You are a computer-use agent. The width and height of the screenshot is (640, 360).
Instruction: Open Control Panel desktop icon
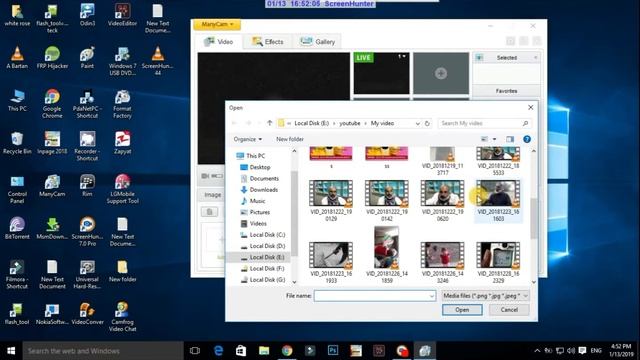[17, 189]
